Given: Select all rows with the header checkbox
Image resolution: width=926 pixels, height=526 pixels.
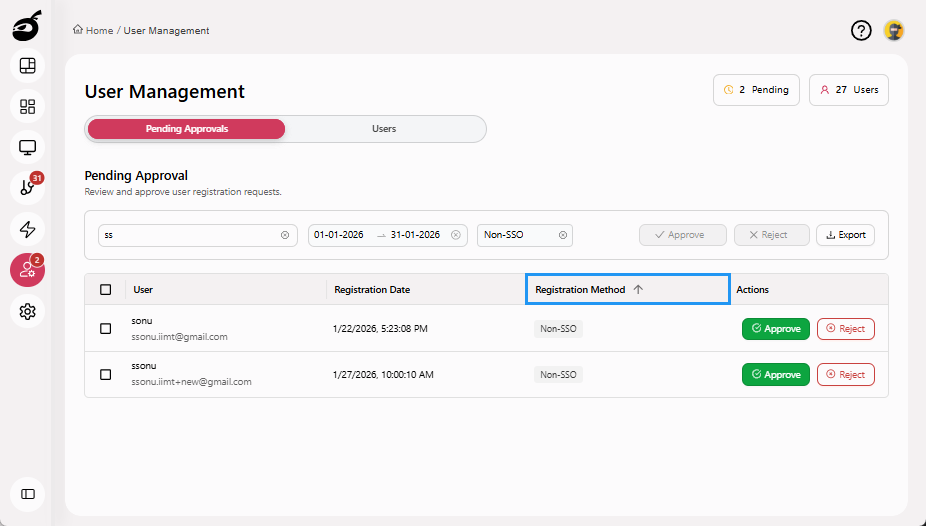Looking at the screenshot, I should [x=106, y=289].
